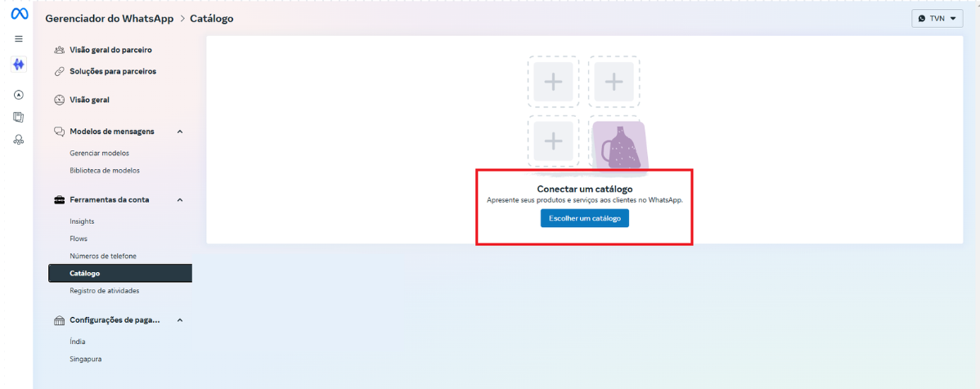Click the Visão geral do parceiro people icon
Viewport: 980px width, 389px height.
coord(60,50)
